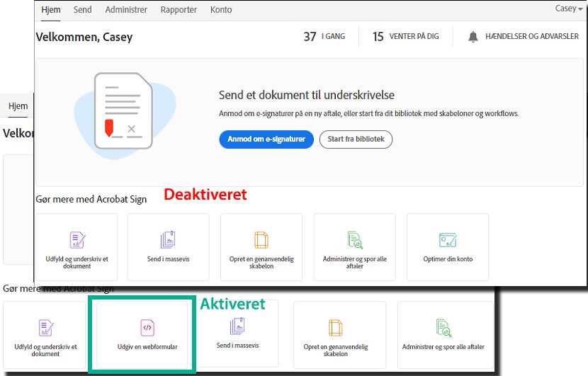Click the web form code icon
The height and width of the screenshot is (376, 588).
(x=147, y=328)
